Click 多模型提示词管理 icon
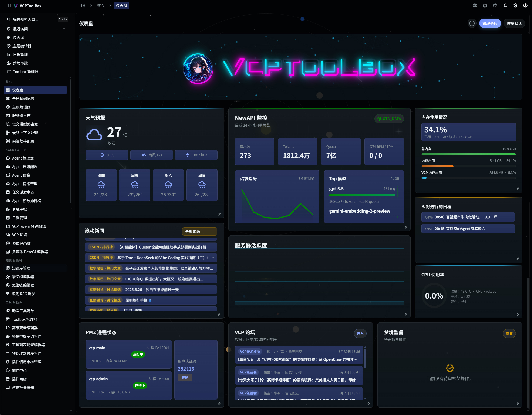The width and height of the screenshot is (532, 415). 8,336
